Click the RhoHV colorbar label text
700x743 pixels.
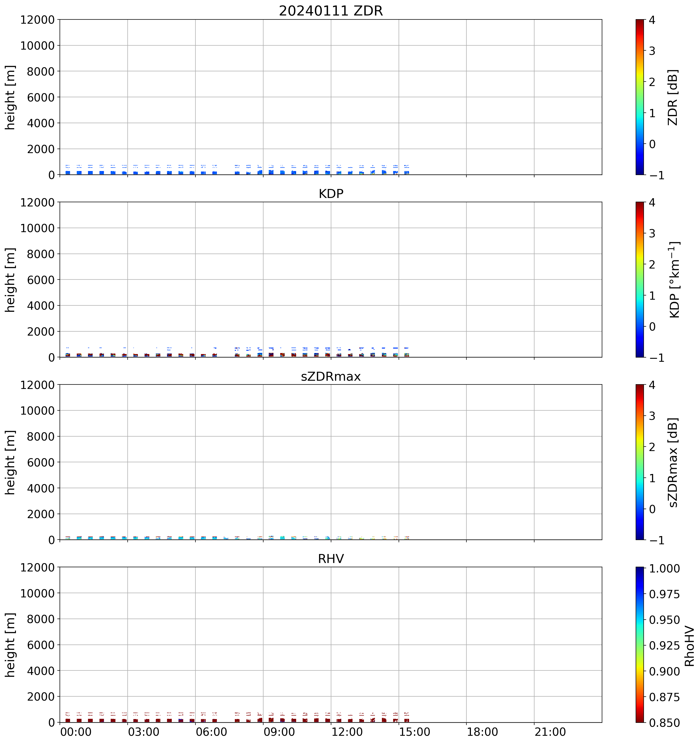coord(690,646)
